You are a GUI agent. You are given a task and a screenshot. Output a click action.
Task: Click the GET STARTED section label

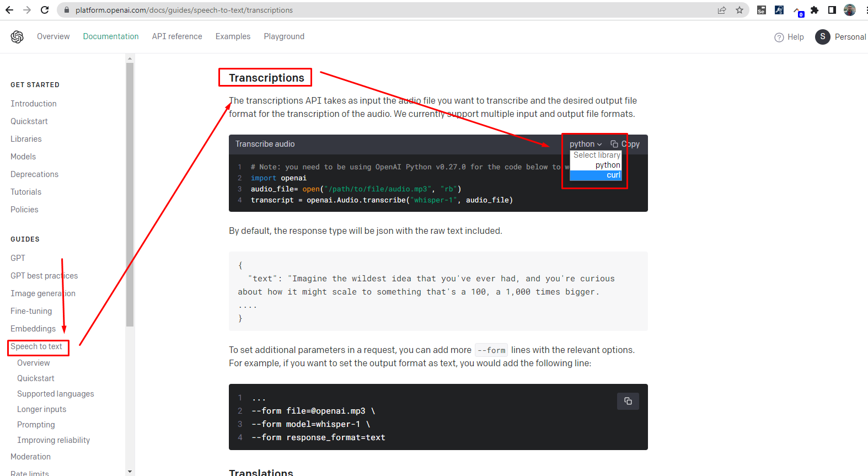(35, 85)
